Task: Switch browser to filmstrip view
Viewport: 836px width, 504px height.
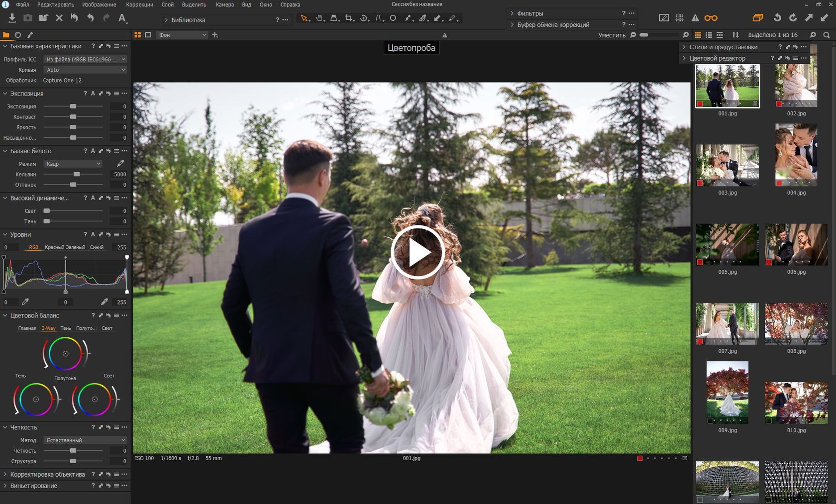Action: [x=720, y=35]
